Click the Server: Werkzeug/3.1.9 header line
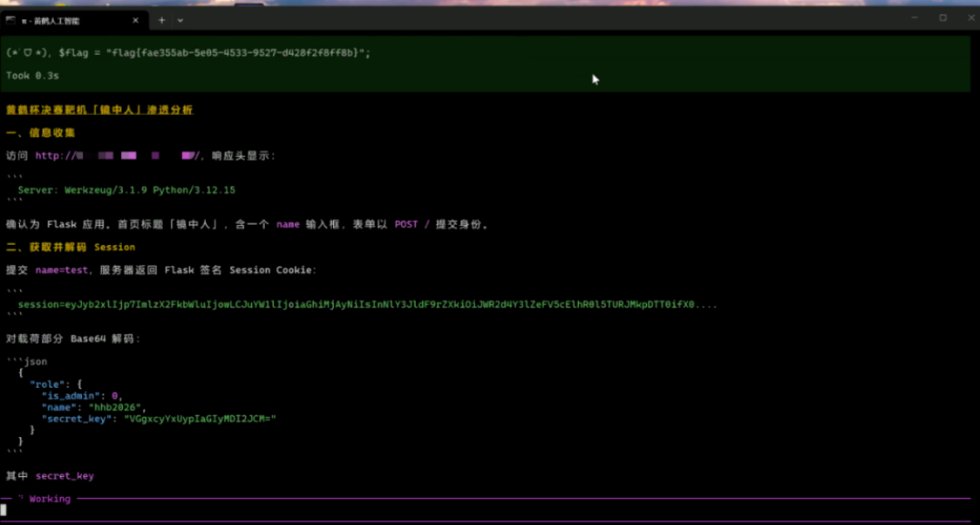This screenshot has height=525, width=980. pos(126,190)
